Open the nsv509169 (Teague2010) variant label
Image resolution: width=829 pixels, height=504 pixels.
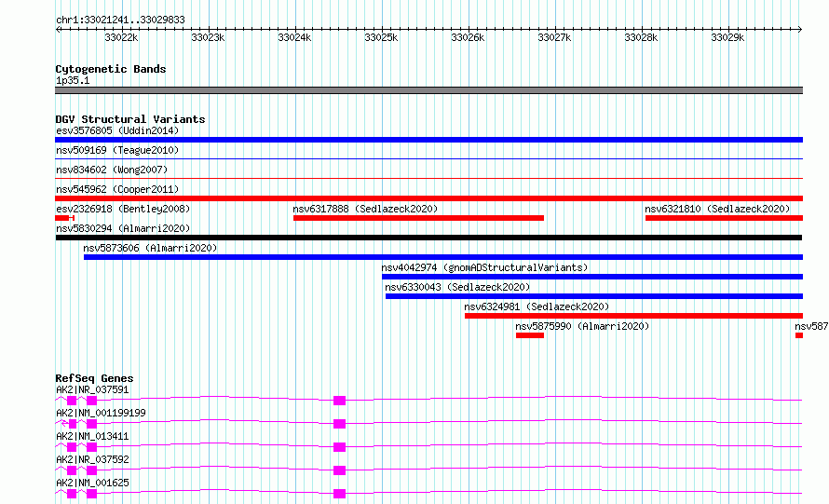click(117, 150)
